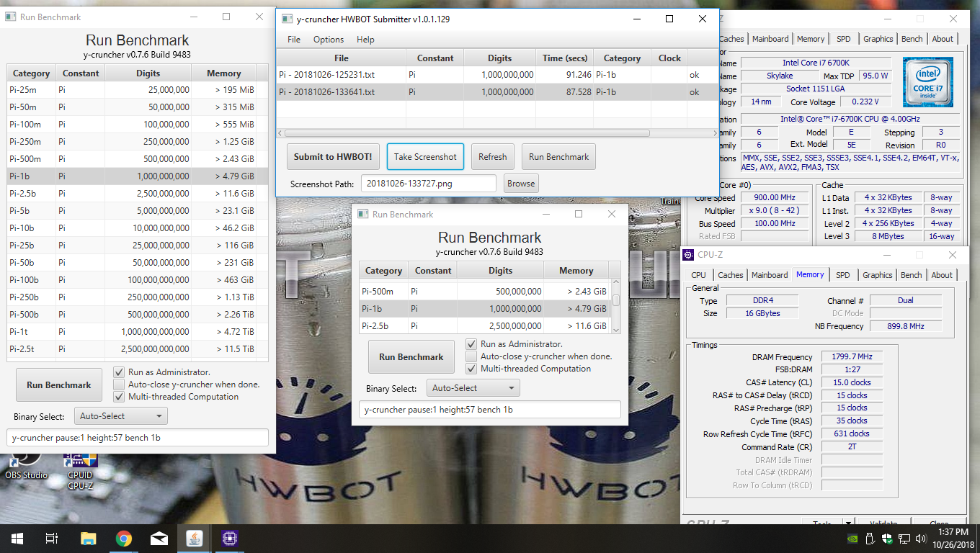The height and width of the screenshot is (553, 980).
Task: Select the Java app icon on the taskbar
Action: [194, 538]
